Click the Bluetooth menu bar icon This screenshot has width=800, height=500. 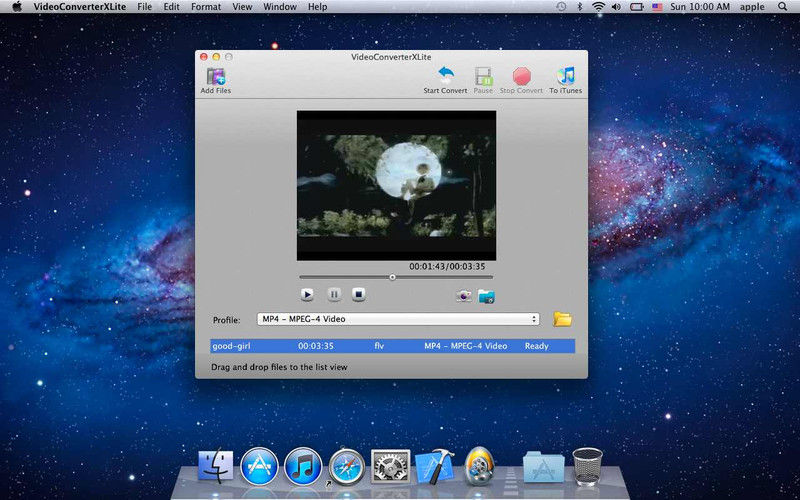pos(580,7)
